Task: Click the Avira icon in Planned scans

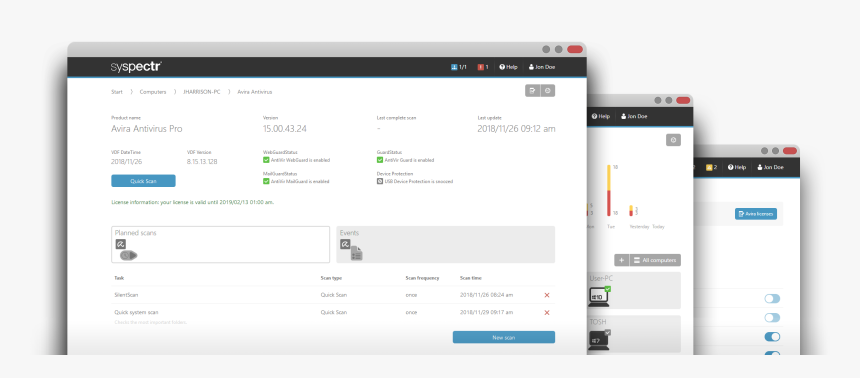Action: [121, 244]
